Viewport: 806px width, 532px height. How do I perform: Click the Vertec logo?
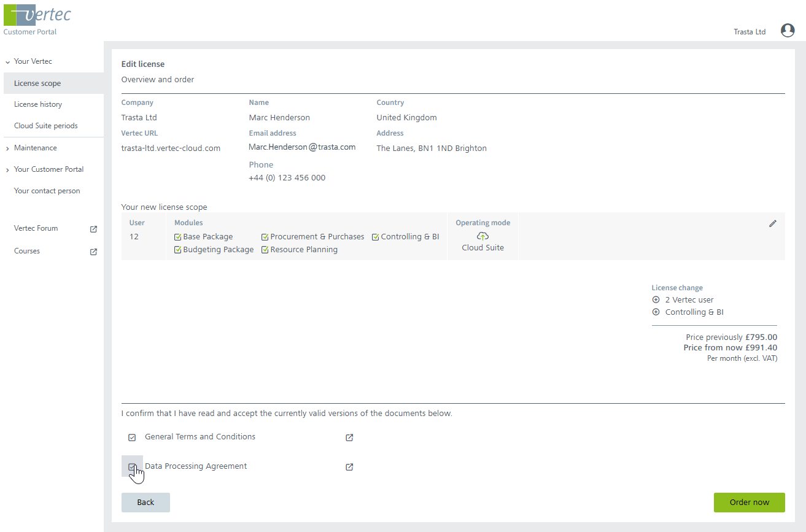click(x=37, y=15)
